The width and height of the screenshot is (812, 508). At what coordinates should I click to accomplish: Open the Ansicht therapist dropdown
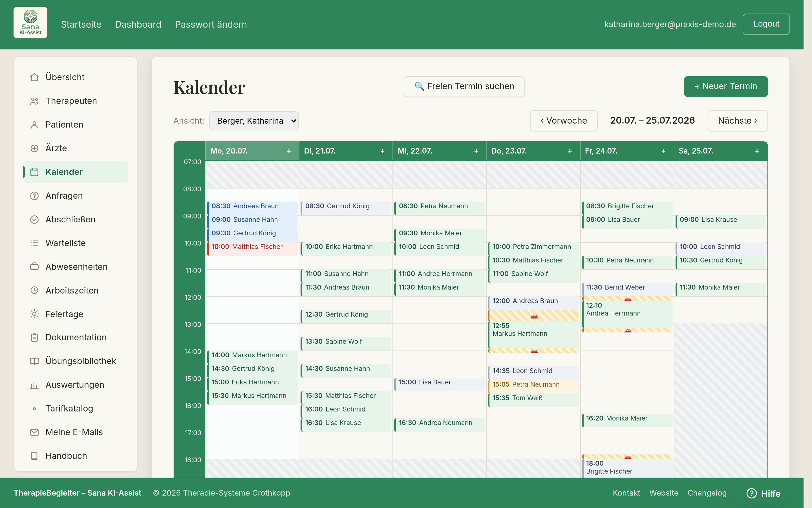click(254, 121)
